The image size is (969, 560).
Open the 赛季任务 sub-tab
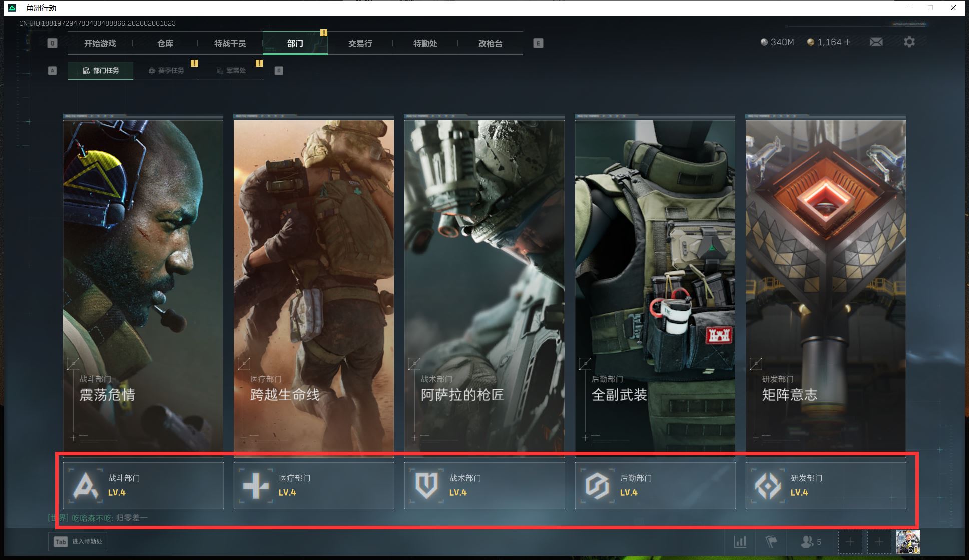[x=166, y=71]
